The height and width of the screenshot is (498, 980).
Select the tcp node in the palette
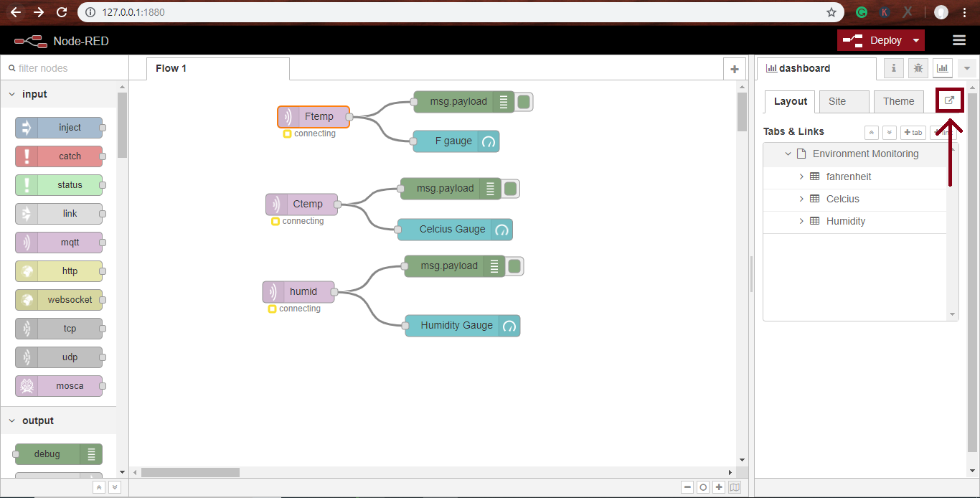[59, 329]
